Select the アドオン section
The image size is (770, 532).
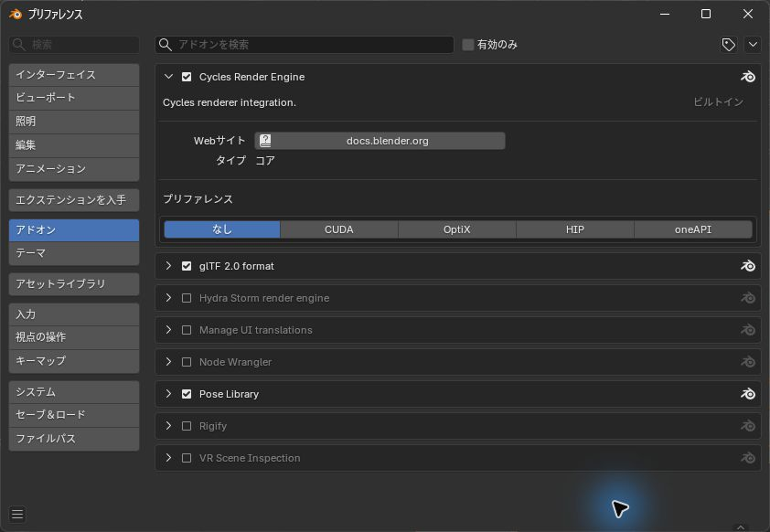74,230
